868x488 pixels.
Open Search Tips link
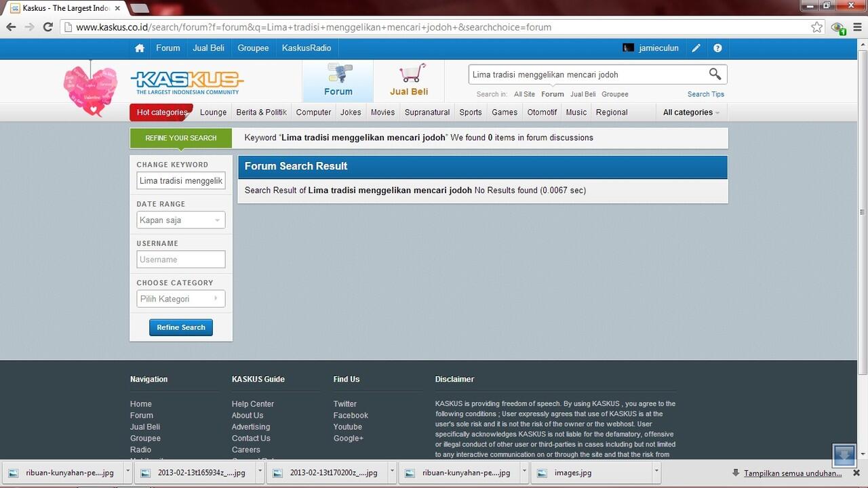(x=706, y=94)
